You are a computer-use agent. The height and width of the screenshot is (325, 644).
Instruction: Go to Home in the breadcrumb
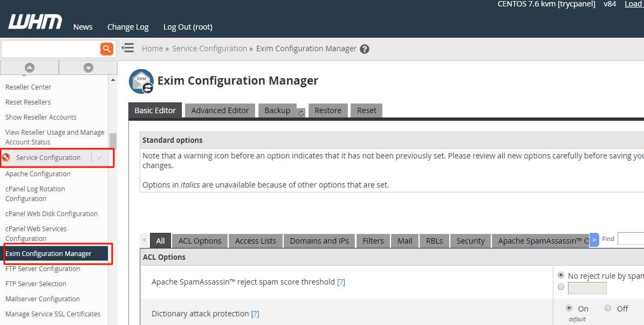(x=152, y=49)
